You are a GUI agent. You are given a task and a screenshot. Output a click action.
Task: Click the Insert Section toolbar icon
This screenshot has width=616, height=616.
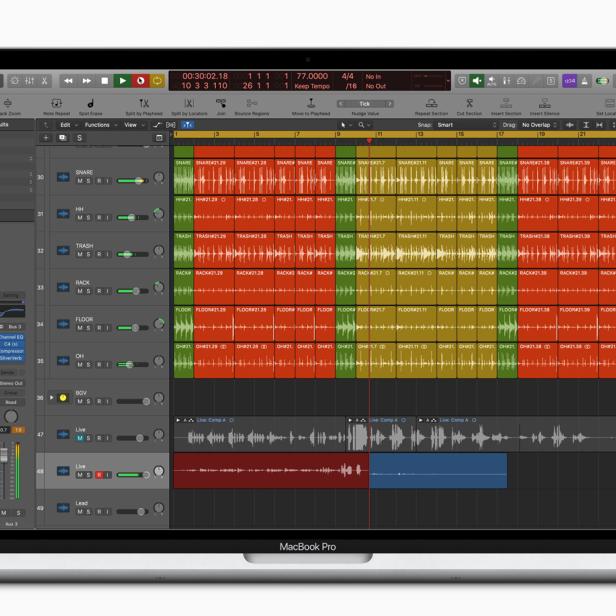pyautogui.click(x=506, y=103)
